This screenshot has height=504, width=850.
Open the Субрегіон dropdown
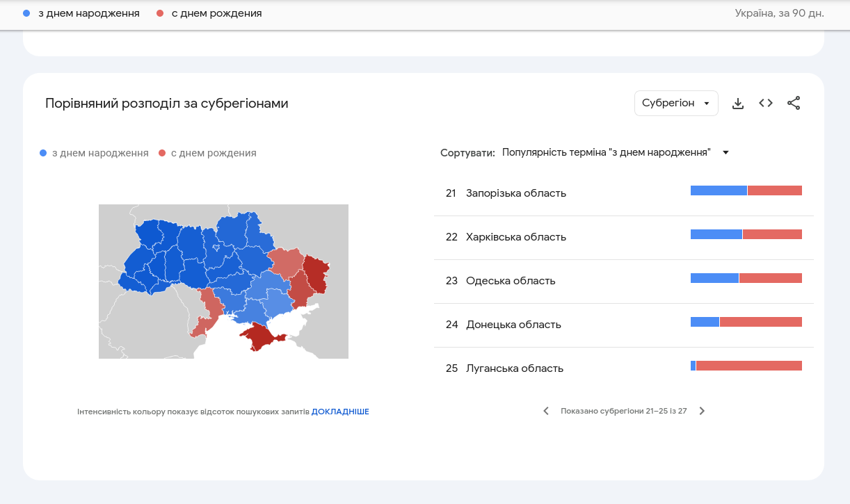pos(675,104)
